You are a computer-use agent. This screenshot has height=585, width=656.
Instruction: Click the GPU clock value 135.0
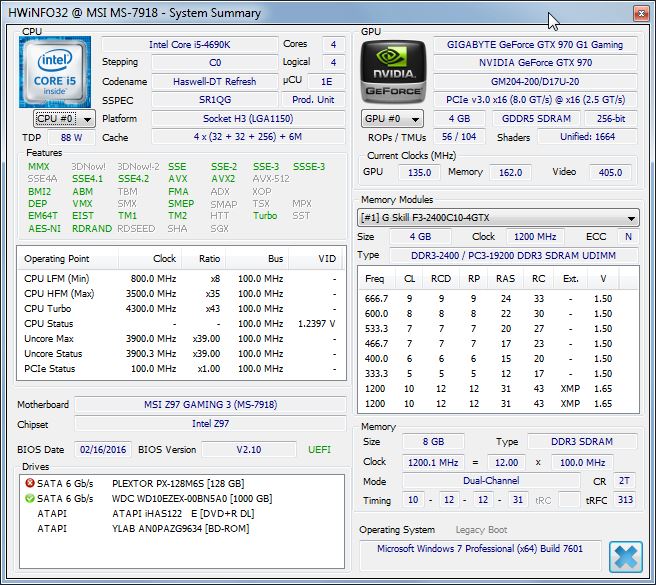pos(419,172)
